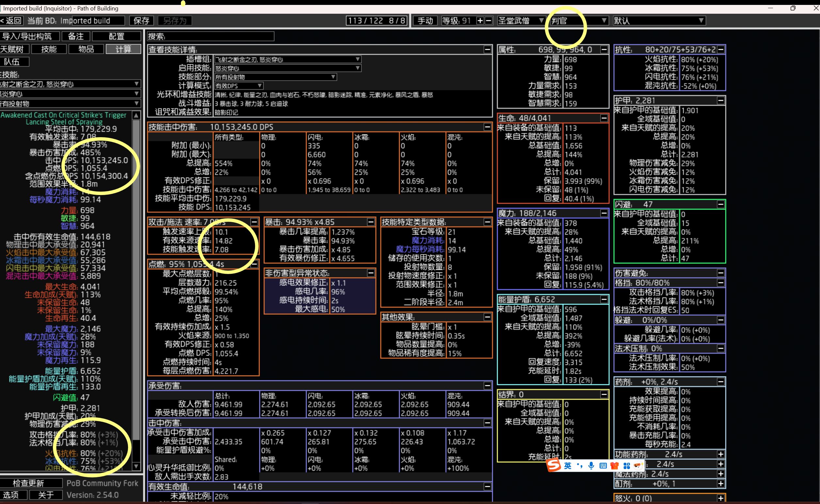The height and width of the screenshot is (504, 820).
Task: Click the 搜索 search input field
Action: point(211,36)
